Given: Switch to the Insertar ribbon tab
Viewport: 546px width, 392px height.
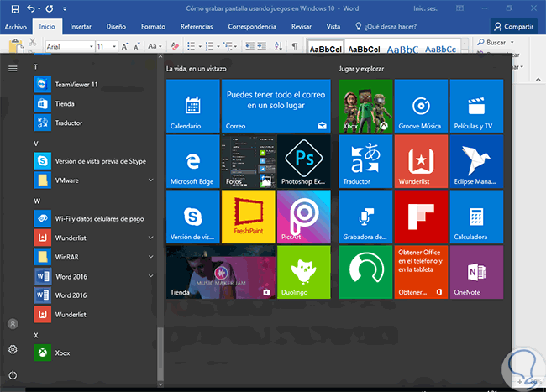Looking at the screenshot, I should tap(81, 27).
